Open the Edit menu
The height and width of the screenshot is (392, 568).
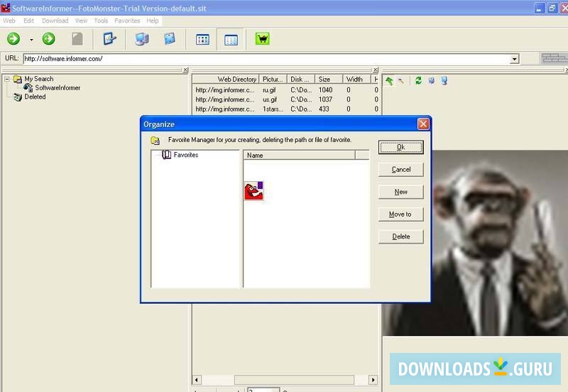point(28,21)
